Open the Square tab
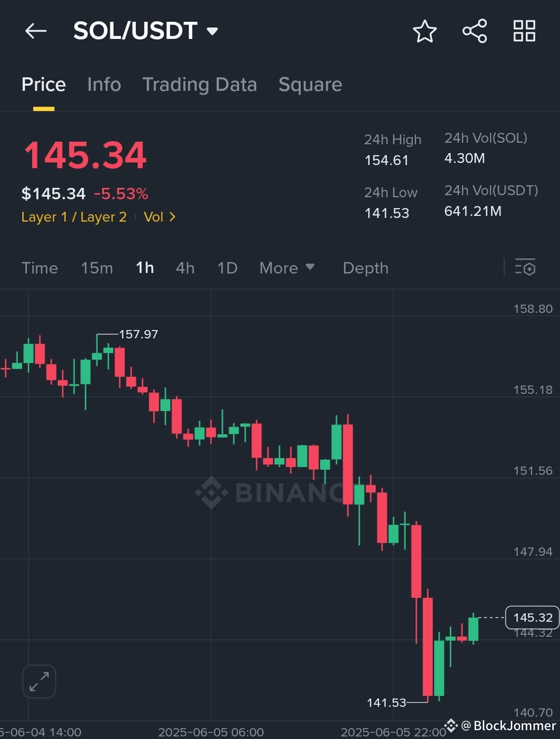 click(x=310, y=84)
